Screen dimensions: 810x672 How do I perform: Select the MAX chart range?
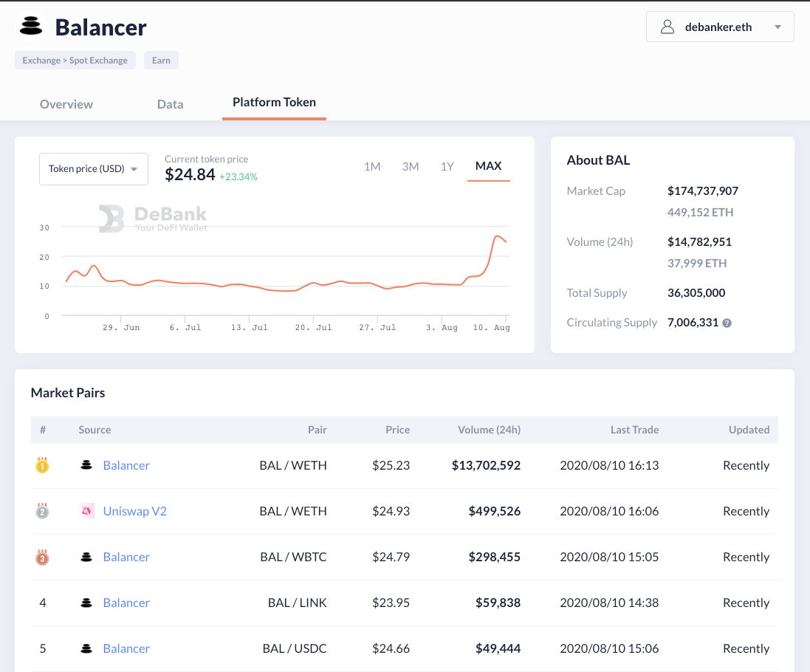click(x=488, y=166)
